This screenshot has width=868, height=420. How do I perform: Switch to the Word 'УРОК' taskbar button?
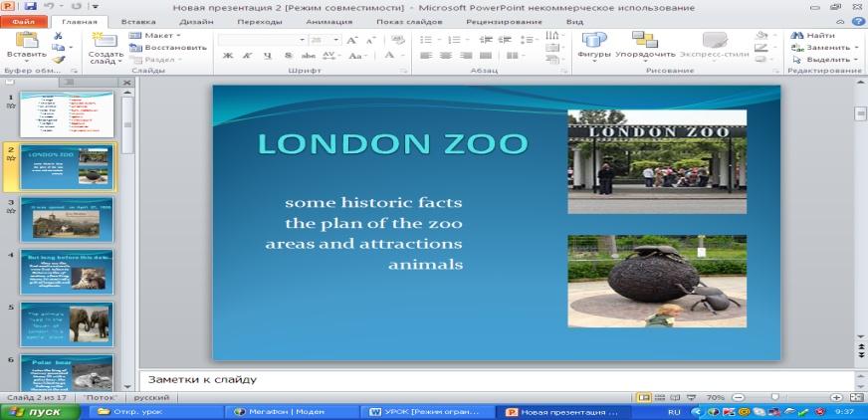(x=426, y=412)
